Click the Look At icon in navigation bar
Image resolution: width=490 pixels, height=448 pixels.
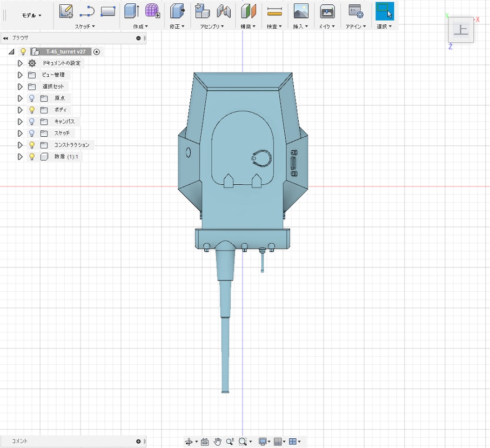(205, 442)
